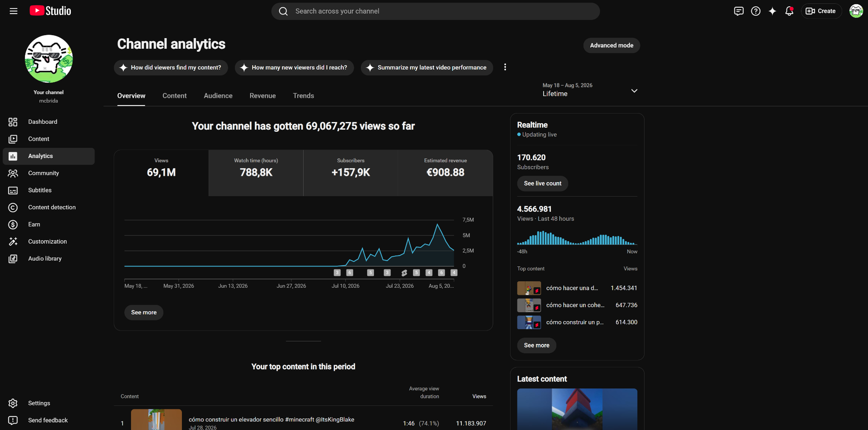Open the Help question mark icon
868x430 pixels.
click(x=756, y=11)
